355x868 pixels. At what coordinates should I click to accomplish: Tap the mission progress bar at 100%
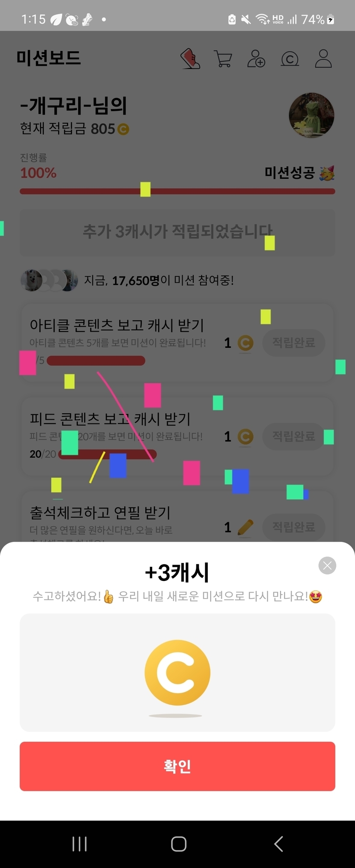177,191
